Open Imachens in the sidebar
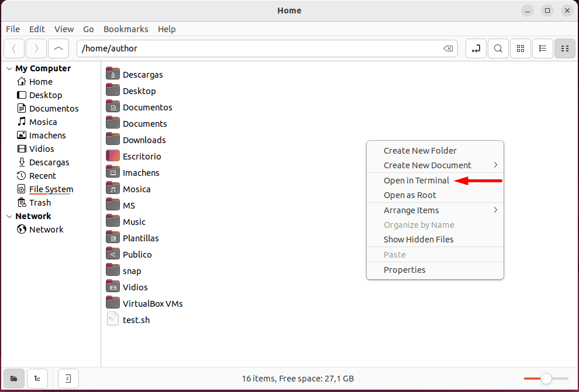579x392 pixels. click(x=41, y=136)
